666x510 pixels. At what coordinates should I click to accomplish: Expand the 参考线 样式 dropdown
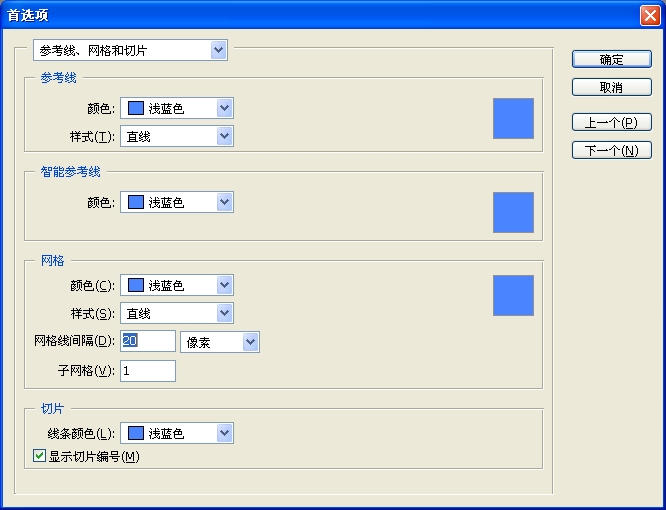[177, 136]
